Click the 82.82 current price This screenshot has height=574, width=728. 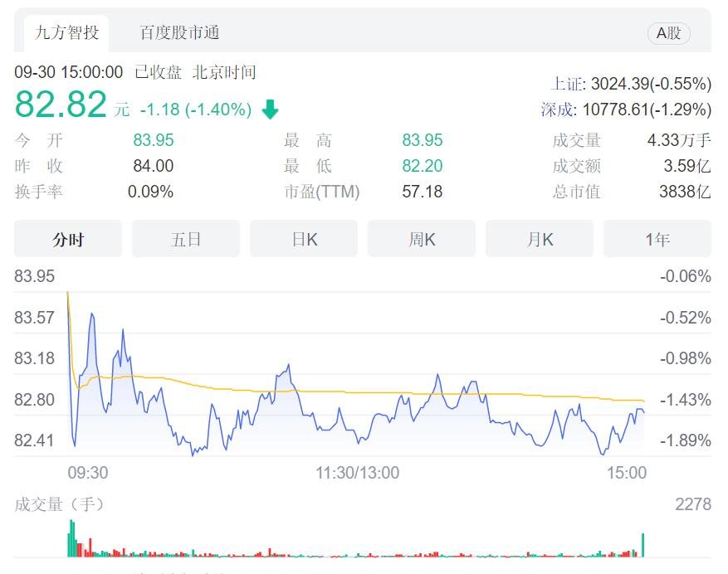point(61,105)
